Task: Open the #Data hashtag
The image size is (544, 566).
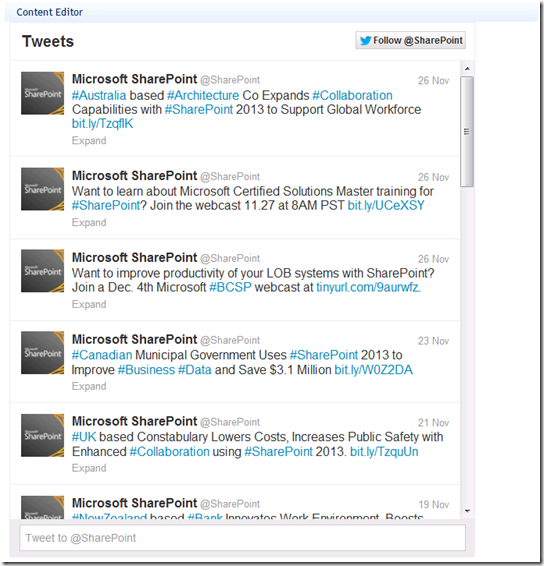Action: pyautogui.click(x=195, y=370)
